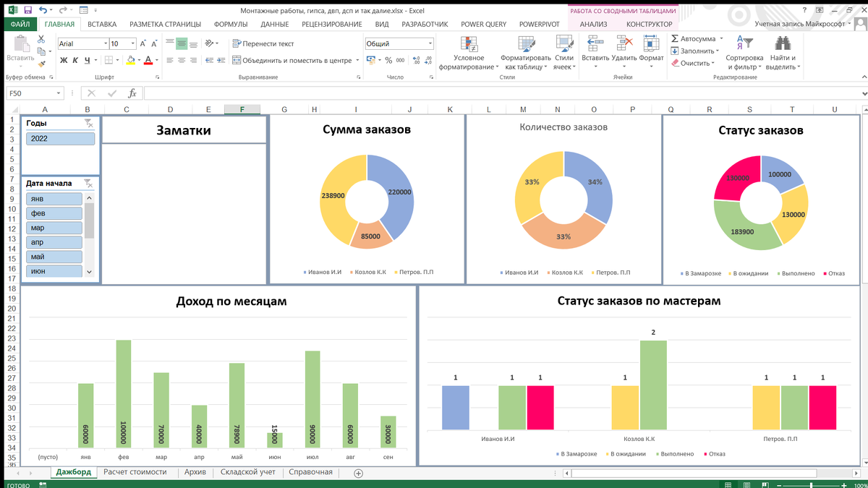Open Сортировка и фильтр
This screenshot has height=488, width=868.
click(x=744, y=52)
